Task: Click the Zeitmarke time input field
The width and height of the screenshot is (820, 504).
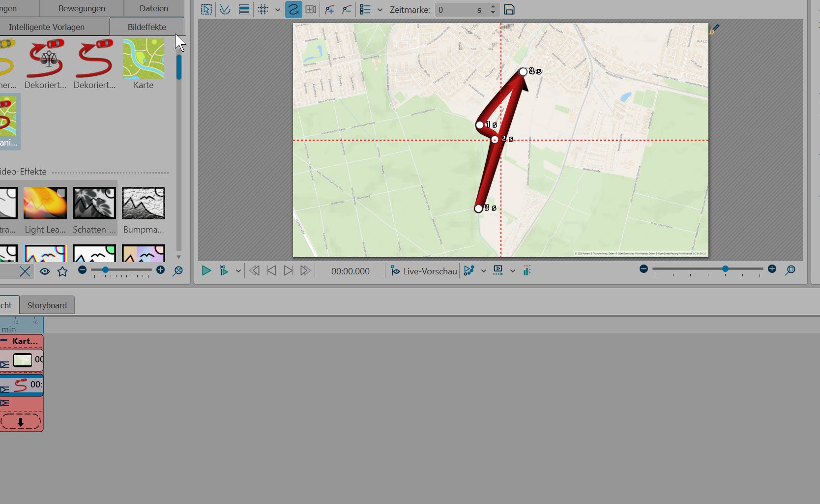Action: (455, 10)
